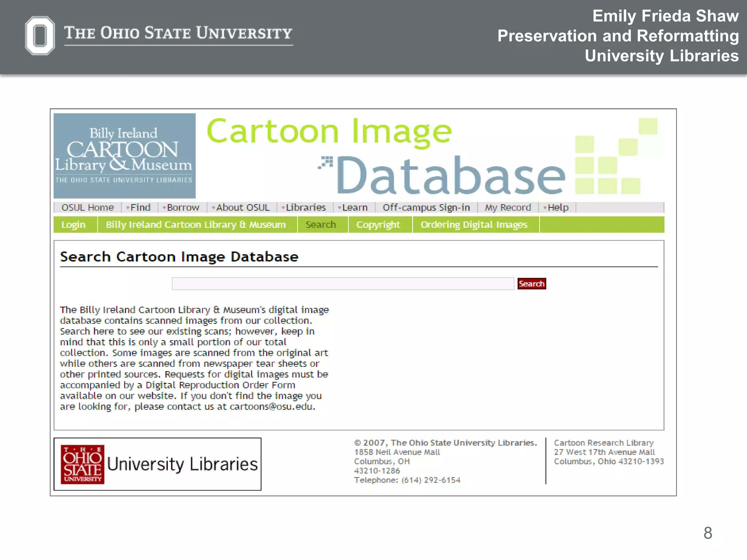The width and height of the screenshot is (747, 560).
Task: Click the Ohio State block O logo
Action: [x=40, y=36]
